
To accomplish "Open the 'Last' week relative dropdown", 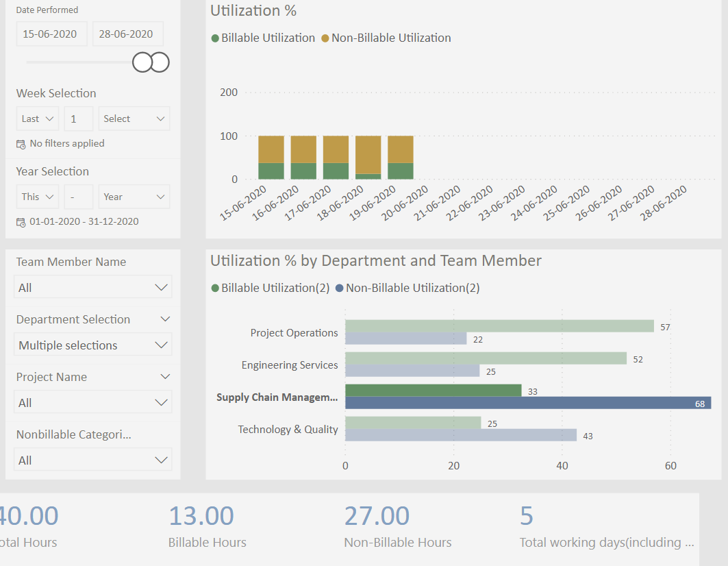I will pyautogui.click(x=38, y=119).
